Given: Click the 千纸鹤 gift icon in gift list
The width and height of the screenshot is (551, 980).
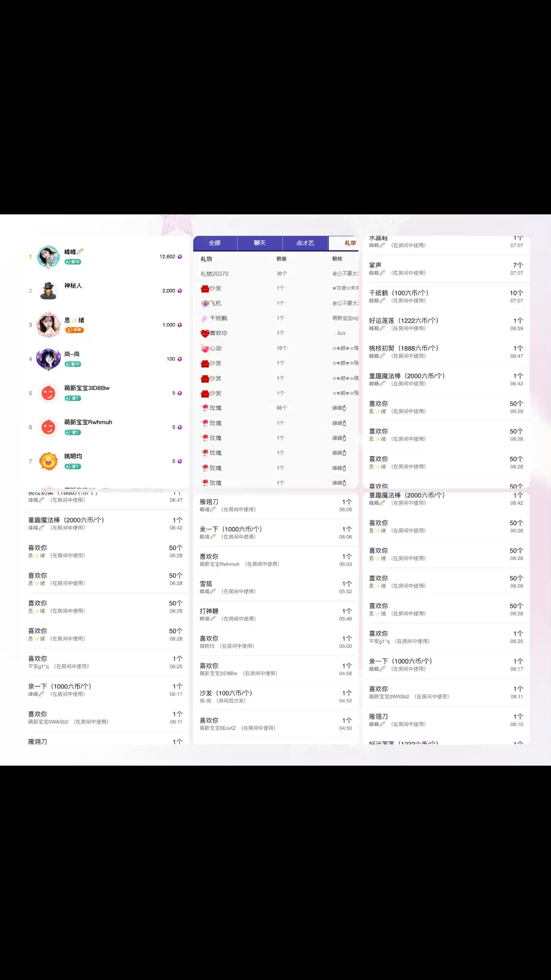Looking at the screenshot, I should [x=205, y=318].
